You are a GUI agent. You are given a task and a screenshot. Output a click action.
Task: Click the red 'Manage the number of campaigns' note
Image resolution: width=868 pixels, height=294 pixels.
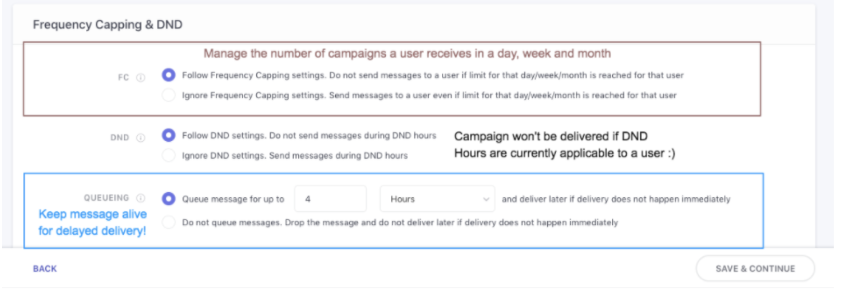click(x=407, y=54)
